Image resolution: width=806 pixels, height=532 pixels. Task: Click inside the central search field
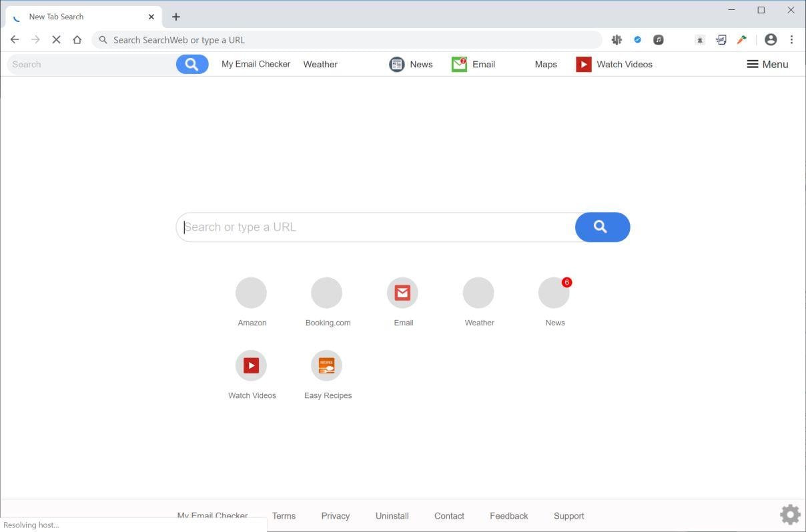tap(374, 227)
